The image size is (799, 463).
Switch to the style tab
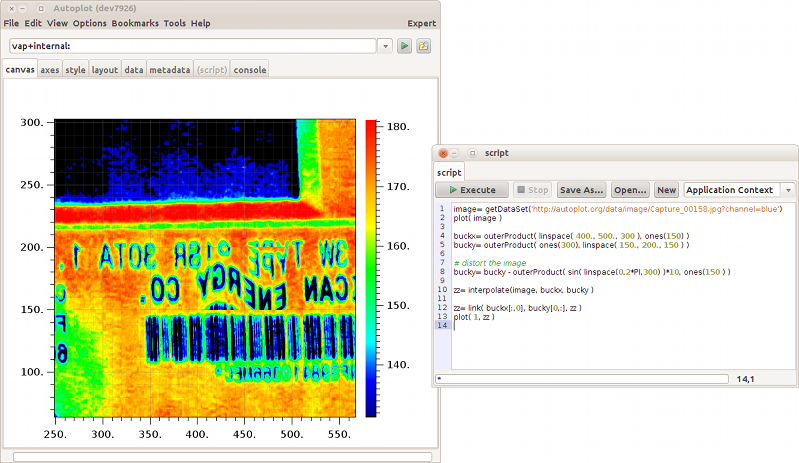75,70
